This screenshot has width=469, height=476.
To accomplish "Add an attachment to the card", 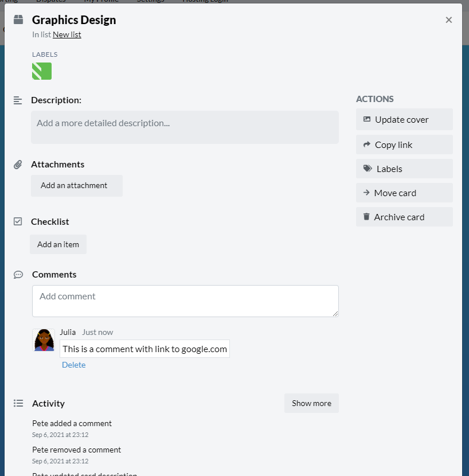I will [77, 185].
